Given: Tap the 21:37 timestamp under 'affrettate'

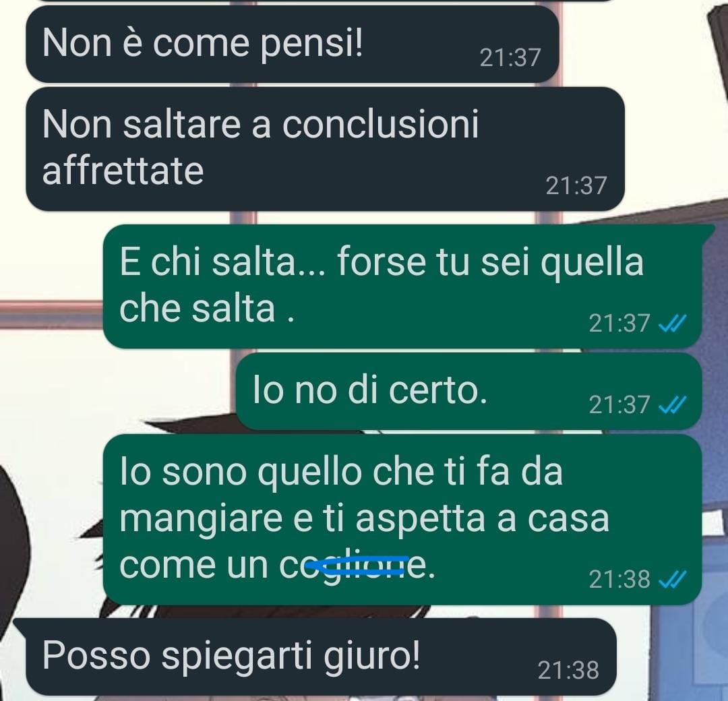Looking at the screenshot, I should (x=576, y=185).
